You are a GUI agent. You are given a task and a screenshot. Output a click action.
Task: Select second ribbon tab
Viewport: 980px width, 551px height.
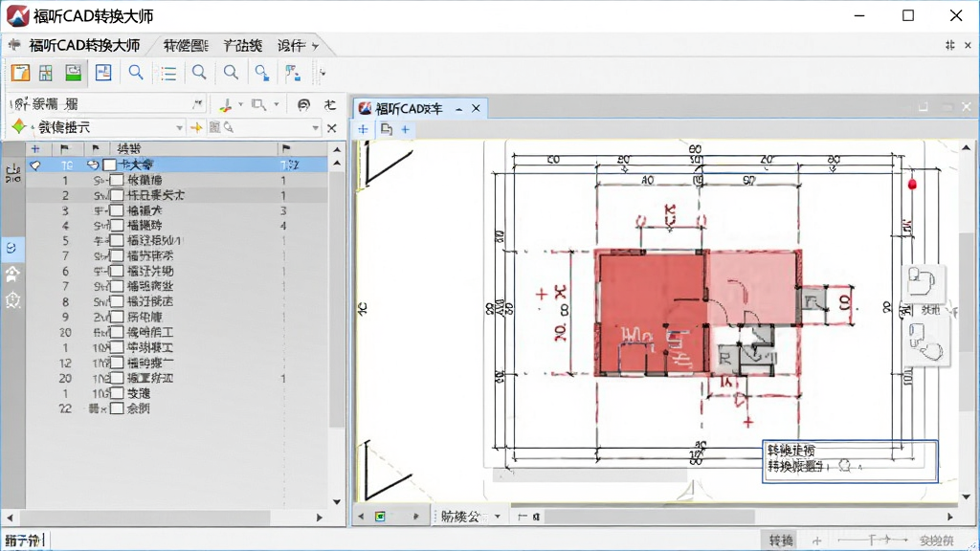pyautogui.click(x=186, y=46)
